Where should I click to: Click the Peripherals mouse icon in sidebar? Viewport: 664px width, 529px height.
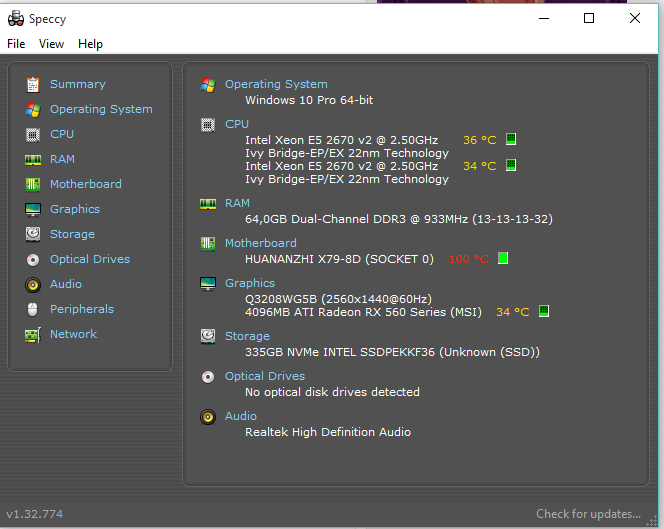click(x=33, y=310)
